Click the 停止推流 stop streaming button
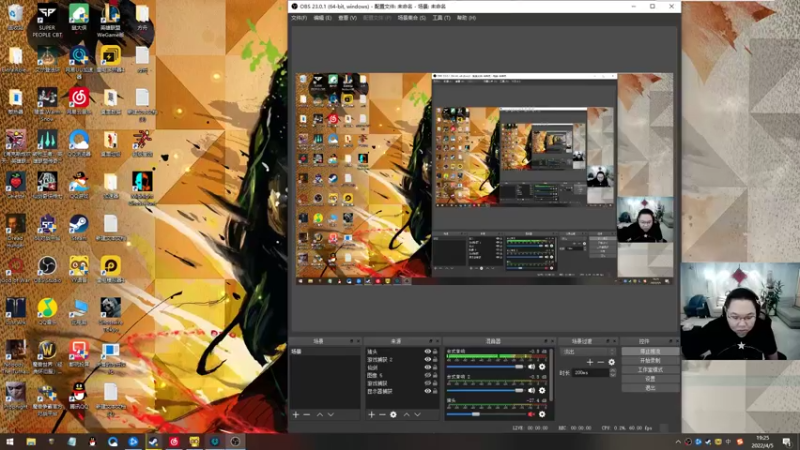 (x=650, y=352)
